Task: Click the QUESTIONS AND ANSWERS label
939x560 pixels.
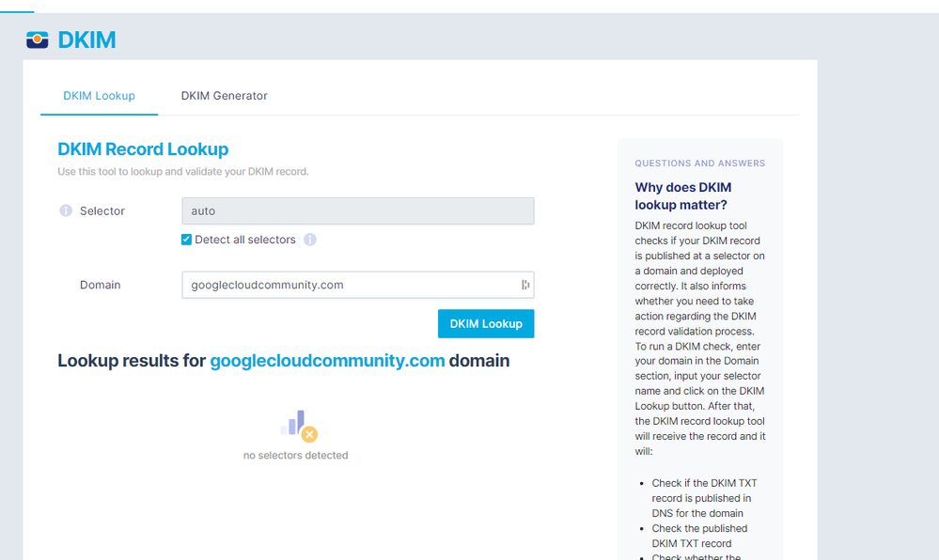Action: (x=700, y=163)
